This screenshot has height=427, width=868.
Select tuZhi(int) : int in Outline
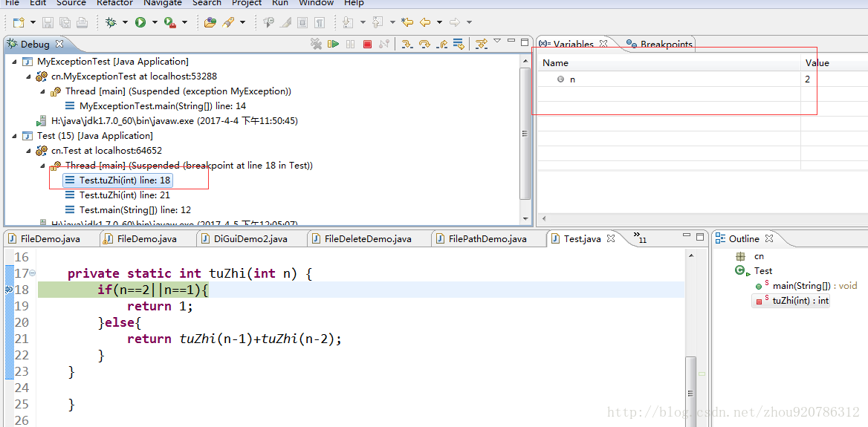tap(791, 301)
